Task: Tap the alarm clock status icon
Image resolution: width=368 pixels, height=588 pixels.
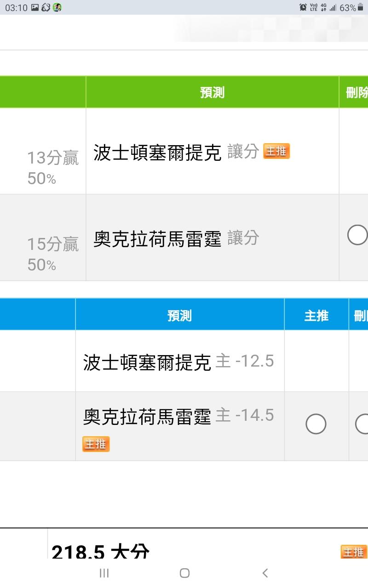Action: [303, 7]
